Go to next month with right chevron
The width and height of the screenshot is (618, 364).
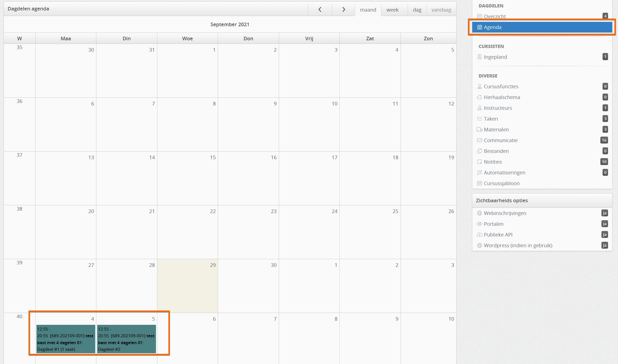(343, 10)
